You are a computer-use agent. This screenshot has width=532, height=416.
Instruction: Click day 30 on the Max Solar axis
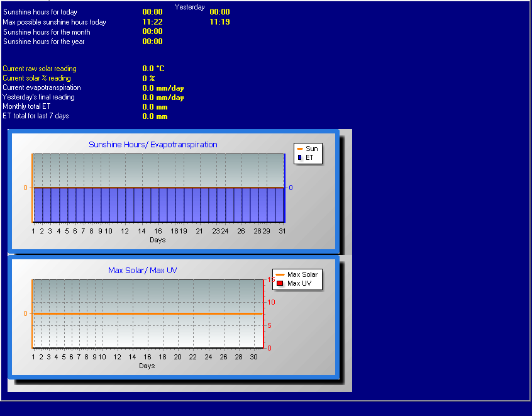254,357
